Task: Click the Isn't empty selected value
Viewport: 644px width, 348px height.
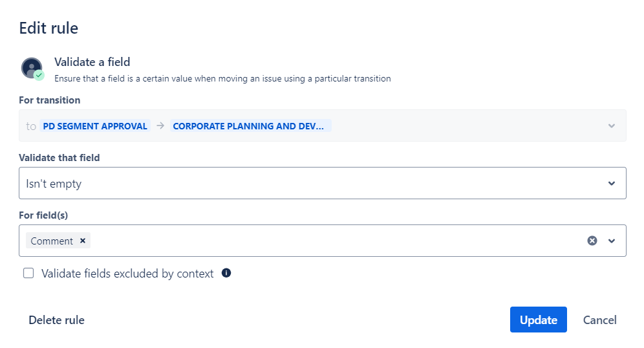Action: [54, 184]
